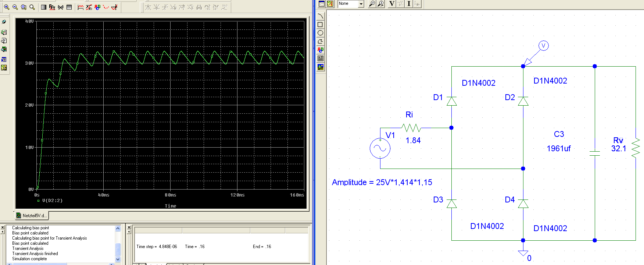Select the Polyline drawing tool
This screenshot has height=265, width=644.
pyautogui.click(x=321, y=42)
